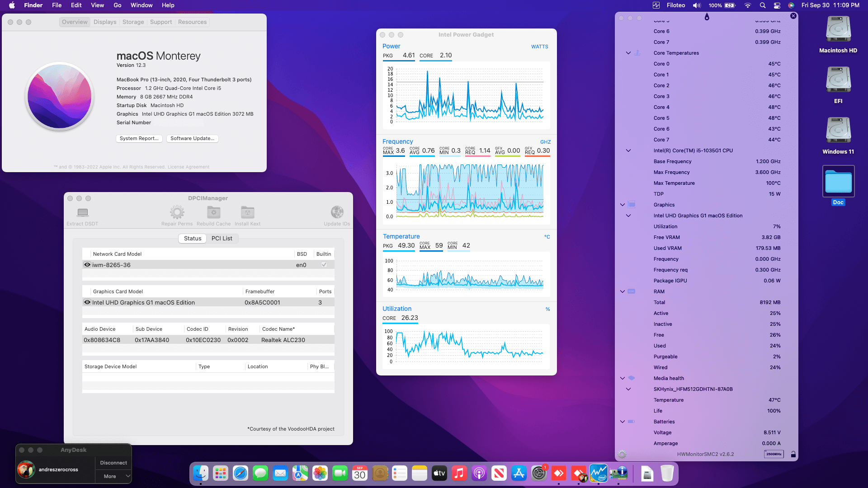The width and height of the screenshot is (868, 488).
Task: Click the Software Update... button
Action: pos(193,138)
